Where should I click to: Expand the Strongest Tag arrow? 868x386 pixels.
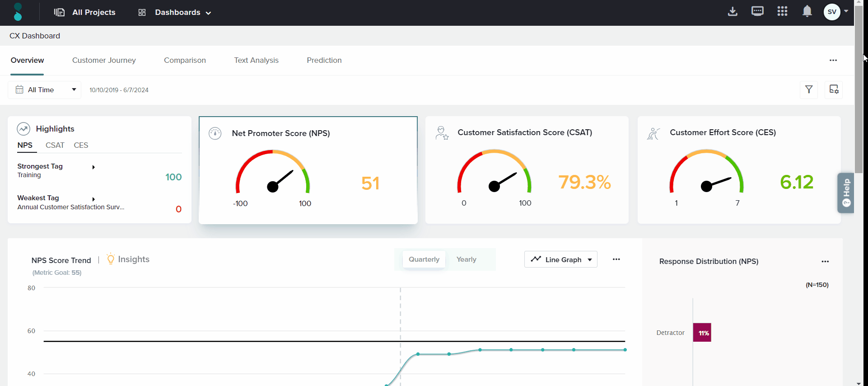(93, 167)
